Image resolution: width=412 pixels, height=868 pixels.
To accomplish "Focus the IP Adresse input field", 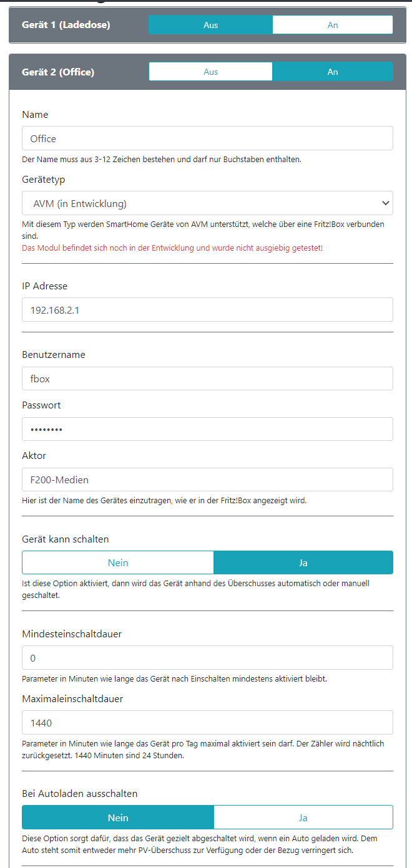I will (207, 309).
